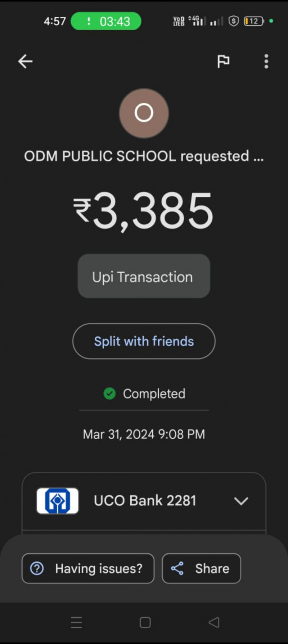Tap the UCO Bank 2281 label

coord(145,501)
